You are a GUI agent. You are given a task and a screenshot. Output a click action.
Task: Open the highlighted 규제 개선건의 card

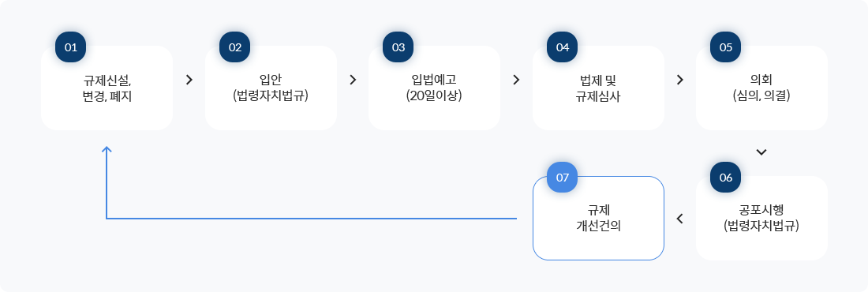tap(598, 219)
